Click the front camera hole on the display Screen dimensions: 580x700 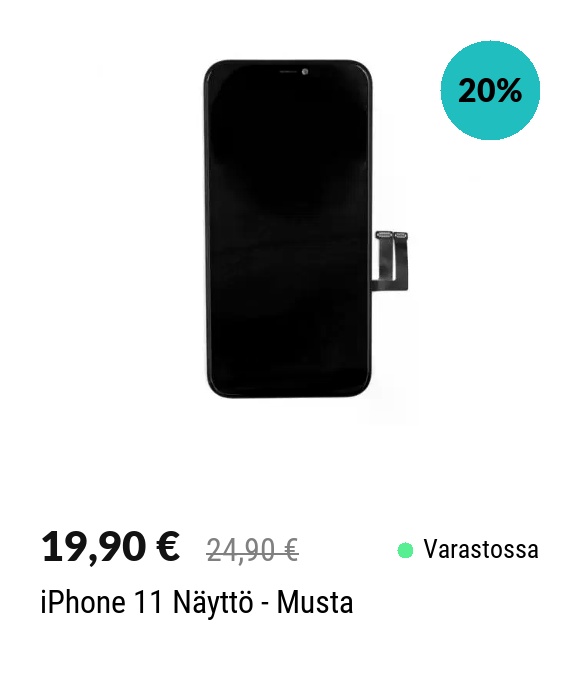pos(305,71)
